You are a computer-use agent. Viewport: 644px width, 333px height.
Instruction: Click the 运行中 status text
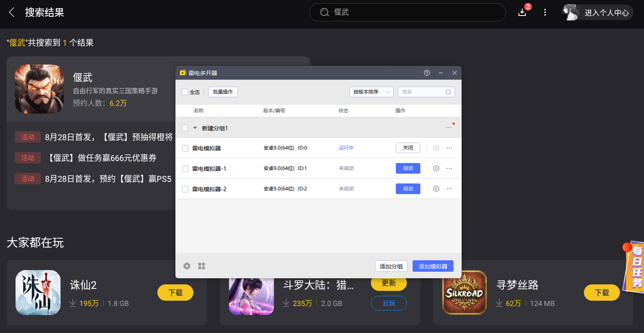(x=346, y=148)
